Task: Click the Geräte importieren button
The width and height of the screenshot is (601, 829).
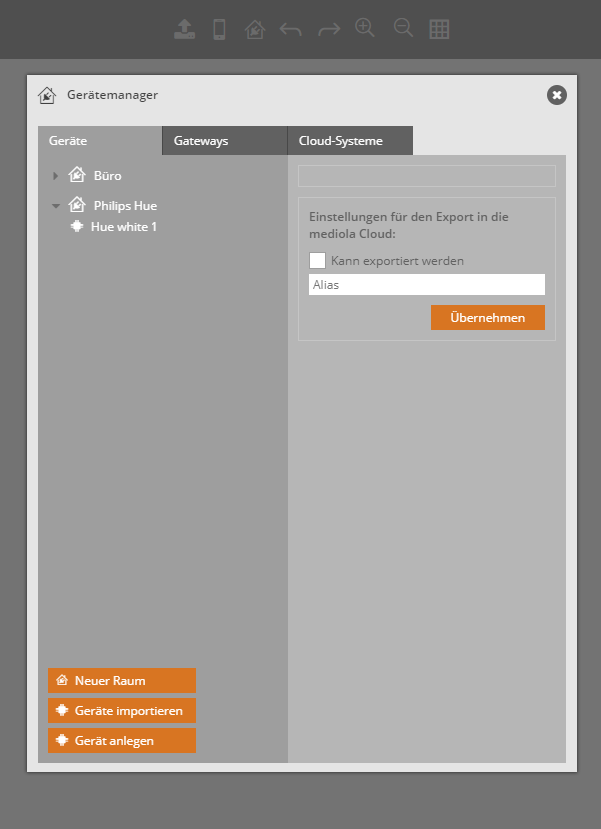Action: (x=121, y=711)
